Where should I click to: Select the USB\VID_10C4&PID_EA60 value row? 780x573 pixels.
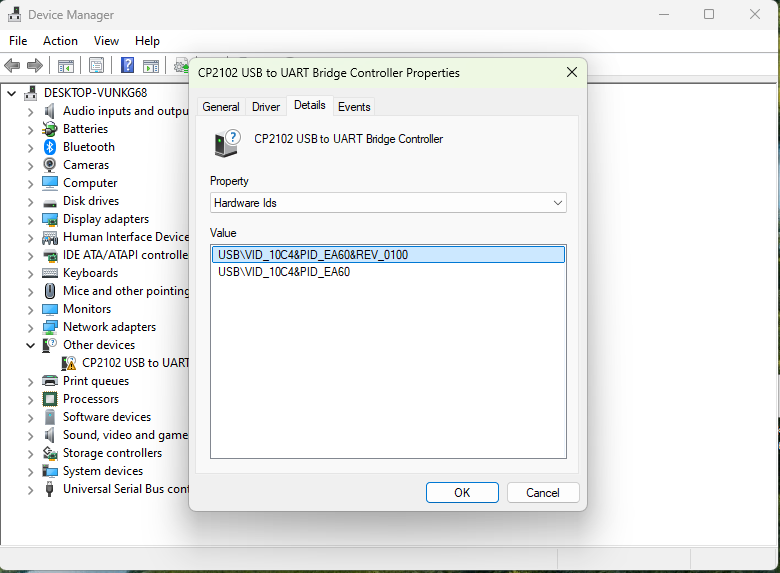click(x=388, y=272)
